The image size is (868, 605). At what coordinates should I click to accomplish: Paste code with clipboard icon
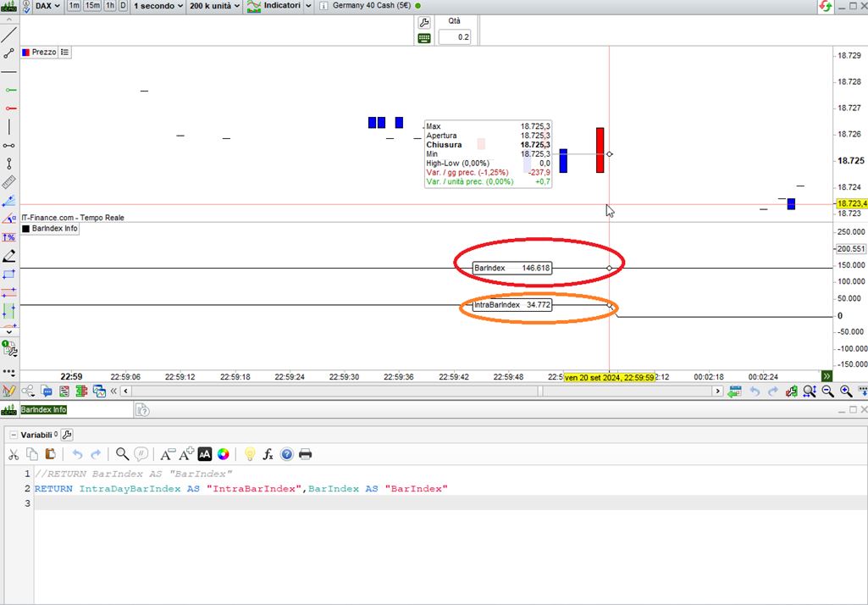(x=50, y=454)
